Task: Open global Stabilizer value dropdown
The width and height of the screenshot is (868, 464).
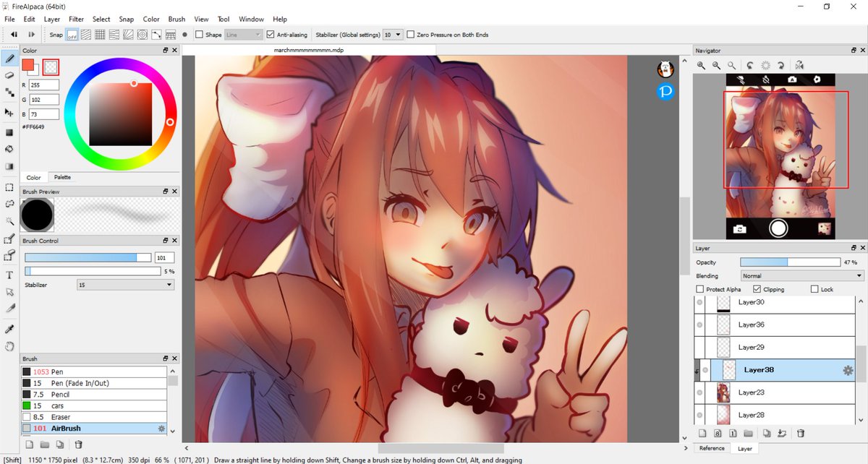Action: point(393,34)
